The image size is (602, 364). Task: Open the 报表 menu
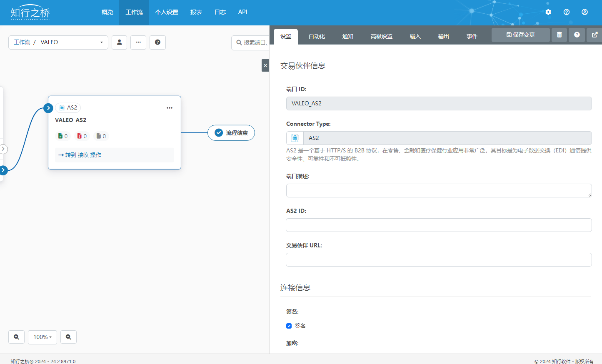[x=196, y=12]
